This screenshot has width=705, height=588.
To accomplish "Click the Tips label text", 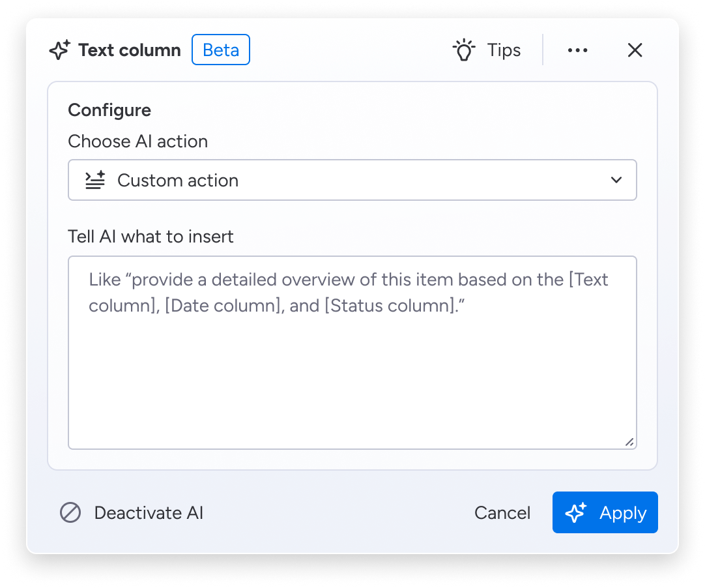I will [504, 50].
